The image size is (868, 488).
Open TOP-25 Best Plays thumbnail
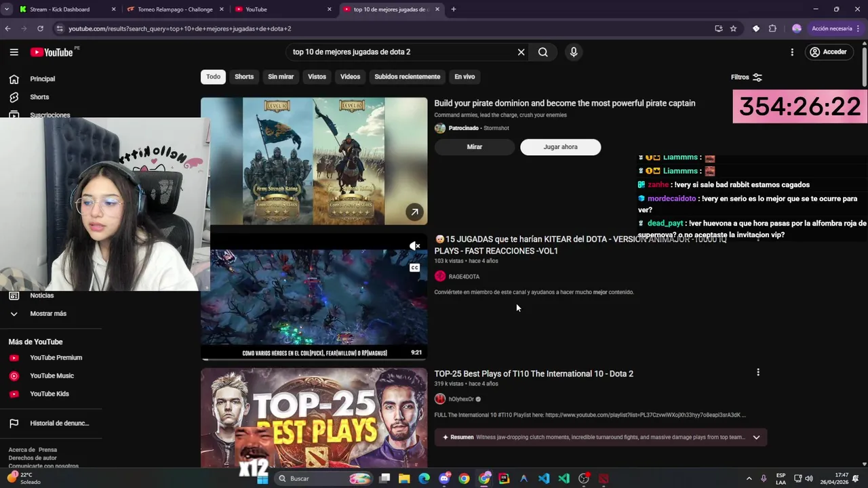tap(314, 418)
